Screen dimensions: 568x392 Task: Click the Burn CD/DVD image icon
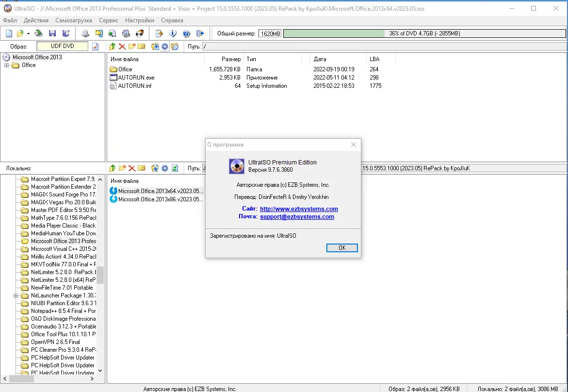click(x=140, y=33)
